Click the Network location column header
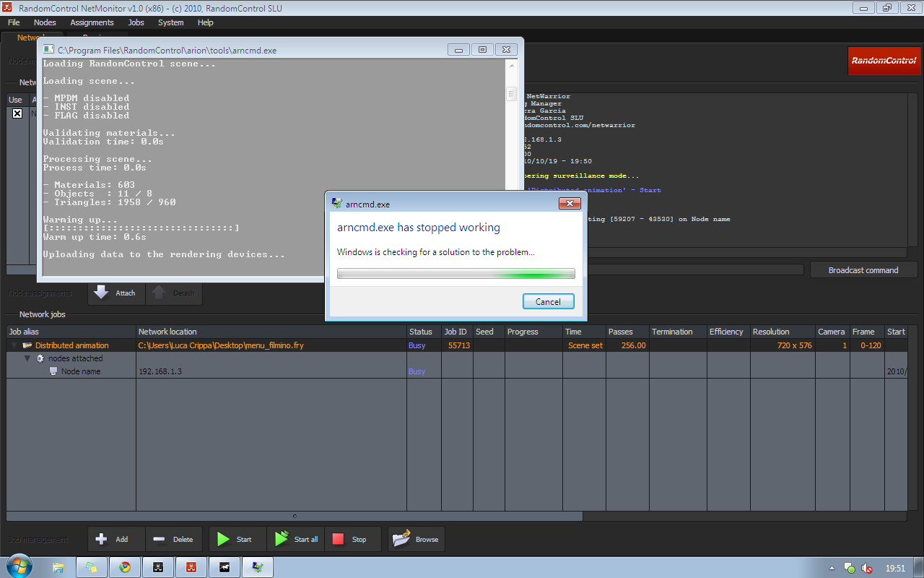Image resolution: width=924 pixels, height=578 pixels. [x=271, y=332]
